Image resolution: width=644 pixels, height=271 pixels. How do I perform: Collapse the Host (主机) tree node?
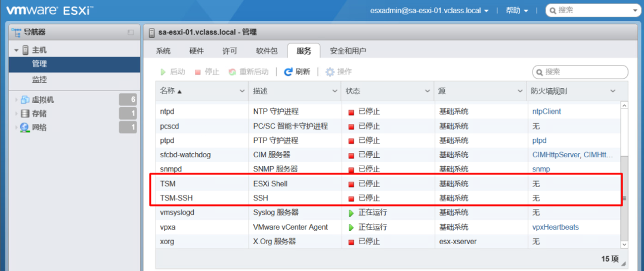tap(17, 51)
